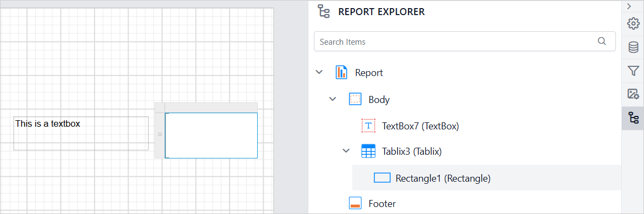Click the Report Explorer header icon
This screenshot has height=214, width=644.
pyautogui.click(x=324, y=12)
